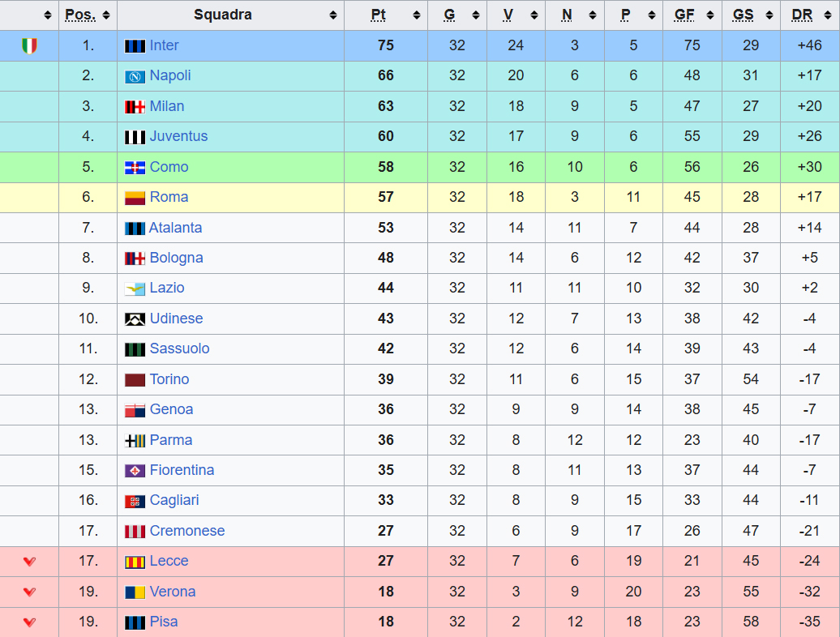The height and width of the screenshot is (637, 840).
Task: Click the Juventus striped flag icon
Action: (x=135, y=137)
